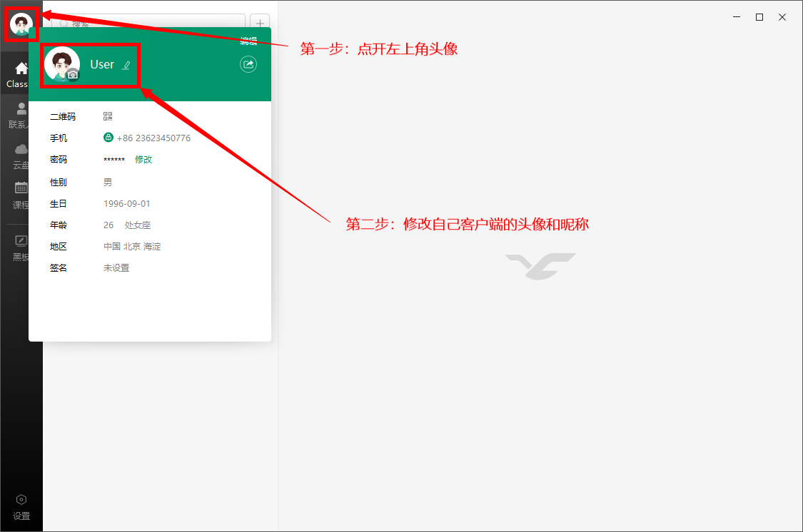Click the User nickname text

102,64
